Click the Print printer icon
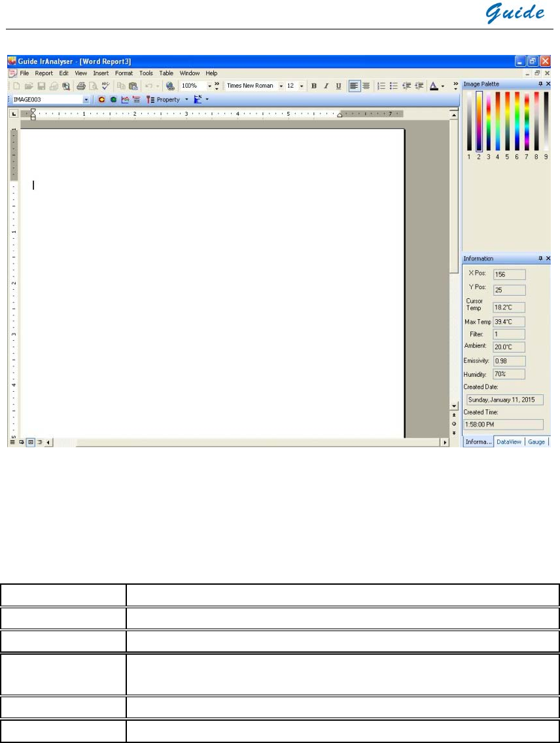 click(x=81, y=86)
